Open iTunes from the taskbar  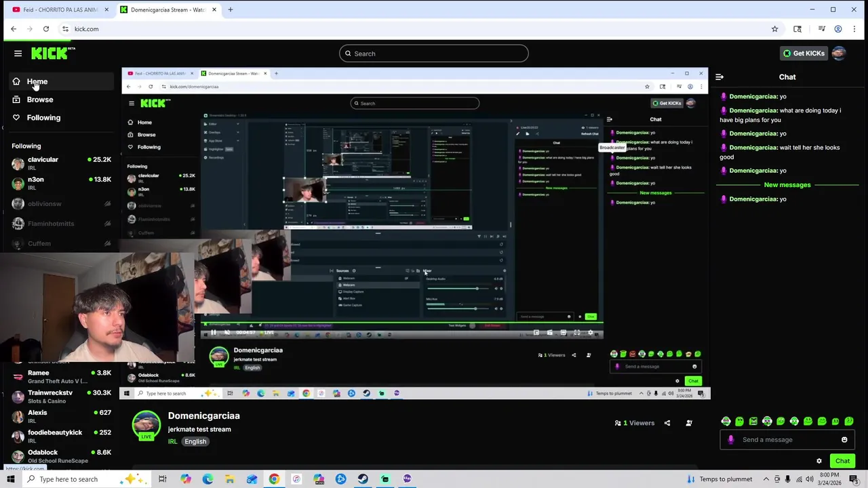[296, 479]
